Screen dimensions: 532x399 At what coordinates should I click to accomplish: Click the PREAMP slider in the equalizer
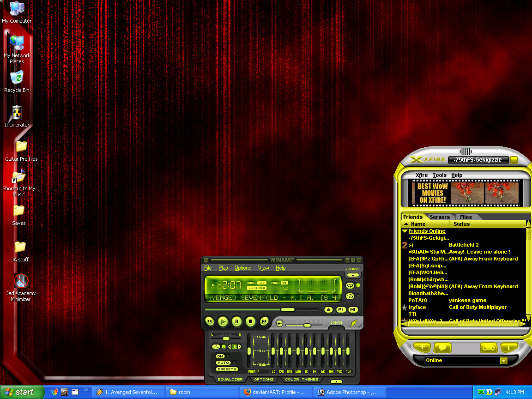249,351
